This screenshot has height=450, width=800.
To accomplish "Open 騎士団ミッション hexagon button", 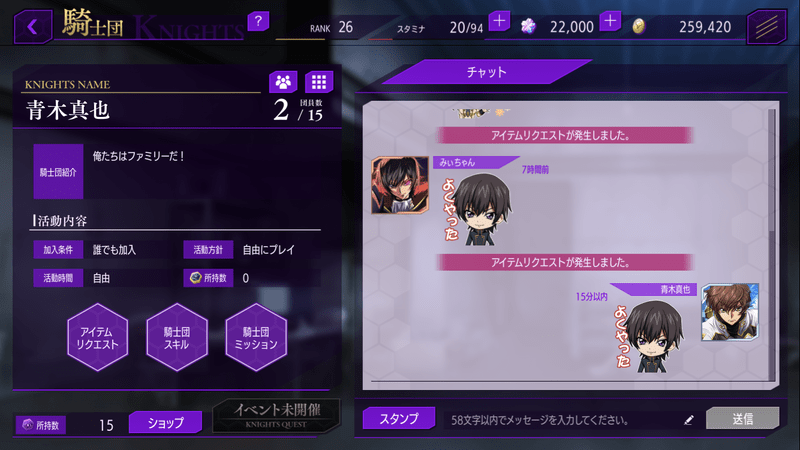I will [256, 337].
